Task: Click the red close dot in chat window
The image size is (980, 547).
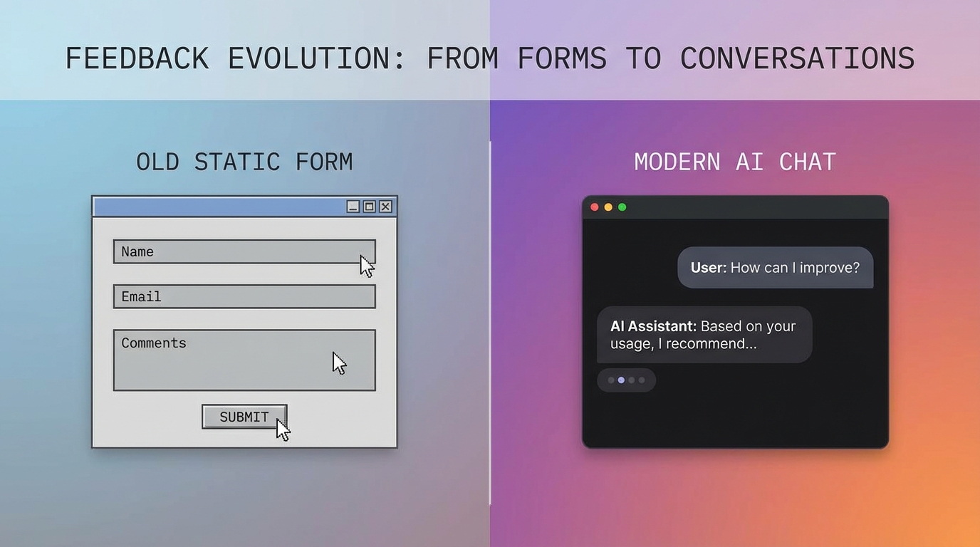Action: pos(595,207)
